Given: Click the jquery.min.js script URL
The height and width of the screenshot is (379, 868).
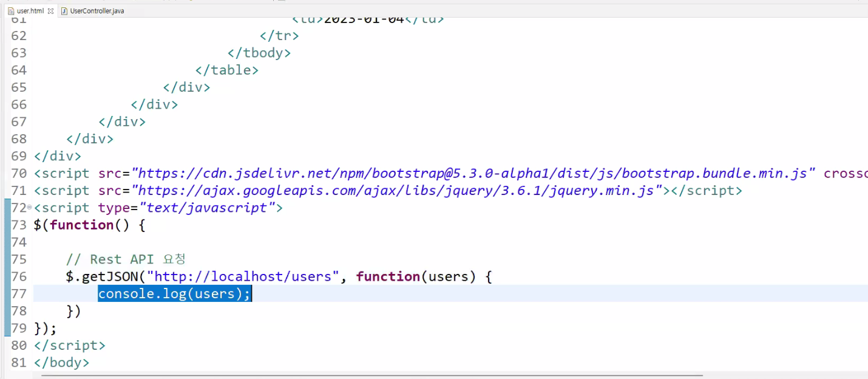Looking at the screenshot, I should [396, 191].
